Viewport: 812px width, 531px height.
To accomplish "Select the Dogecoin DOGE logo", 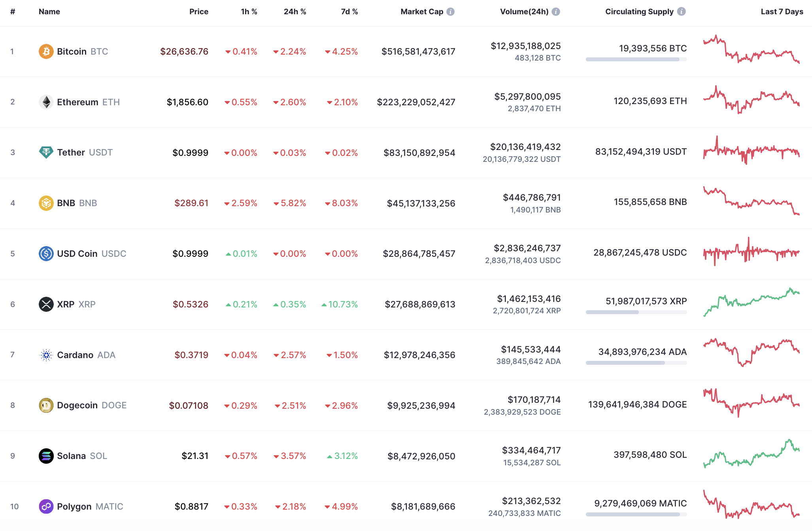I will [46, 405].
